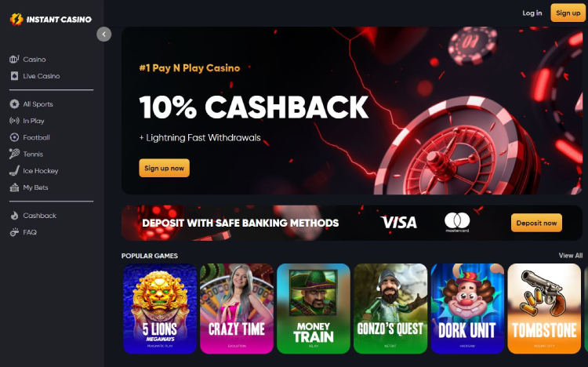
Task: Open the FAQ menu item
Action: coord(24,232)
